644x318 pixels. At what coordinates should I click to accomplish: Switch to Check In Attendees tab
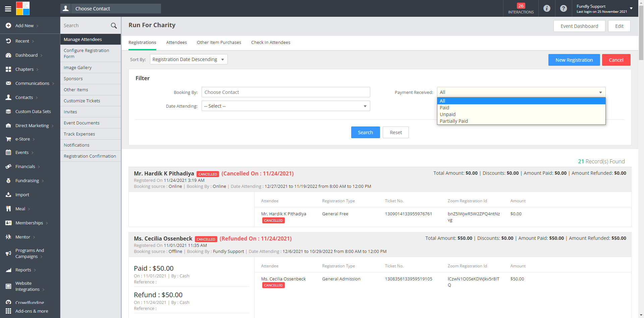pyautogui.click(x=271, y=42)
